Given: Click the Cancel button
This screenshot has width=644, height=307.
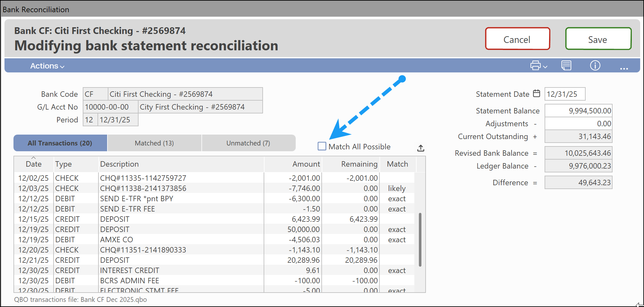Looking at the screenshot, I should [x=517, y=39].
